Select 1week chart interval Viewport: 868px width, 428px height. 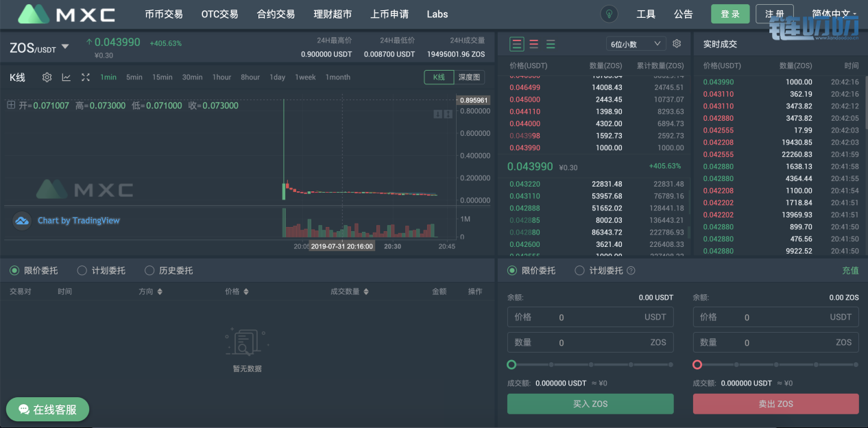(305, 78)
